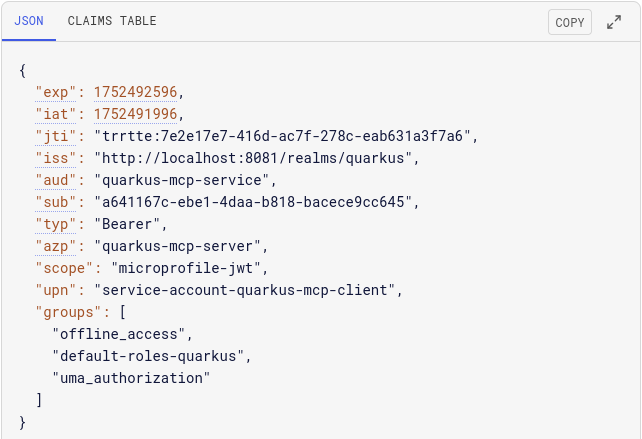
Task: Click the "exp" claim key
Action: click(56, 92)
